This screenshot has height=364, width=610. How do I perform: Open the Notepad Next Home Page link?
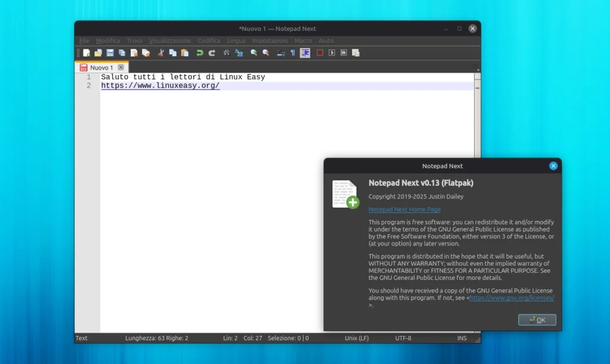pyautogui.click(x=404, y=209)
